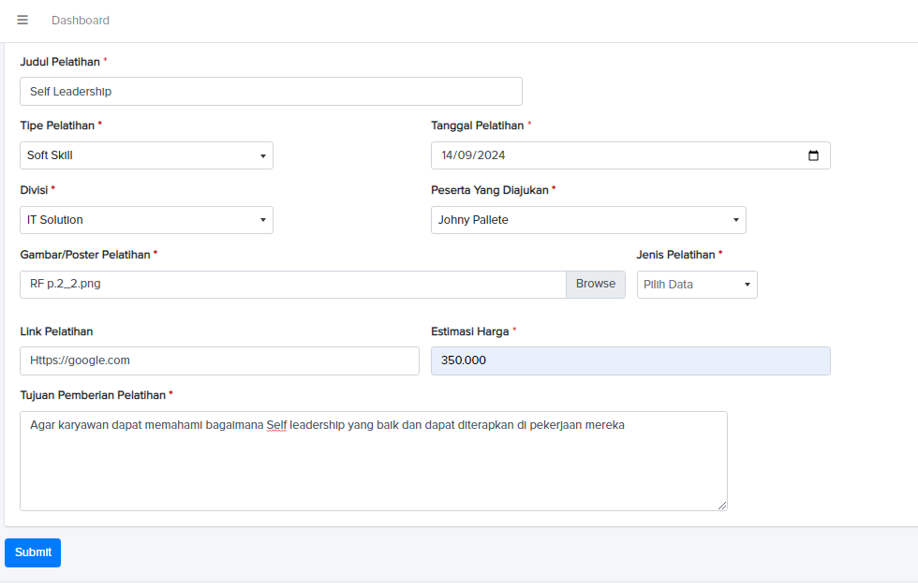Click the Estimasi Harga label
918x588 pixels.
470,331
